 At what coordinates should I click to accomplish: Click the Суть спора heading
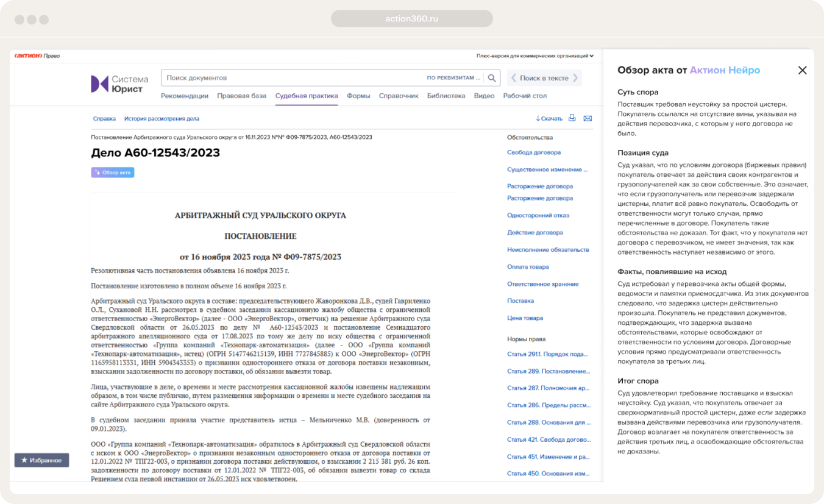638,93
